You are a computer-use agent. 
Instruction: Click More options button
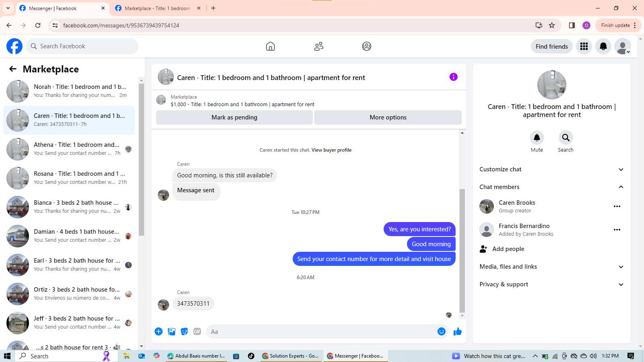coord(388,117)
